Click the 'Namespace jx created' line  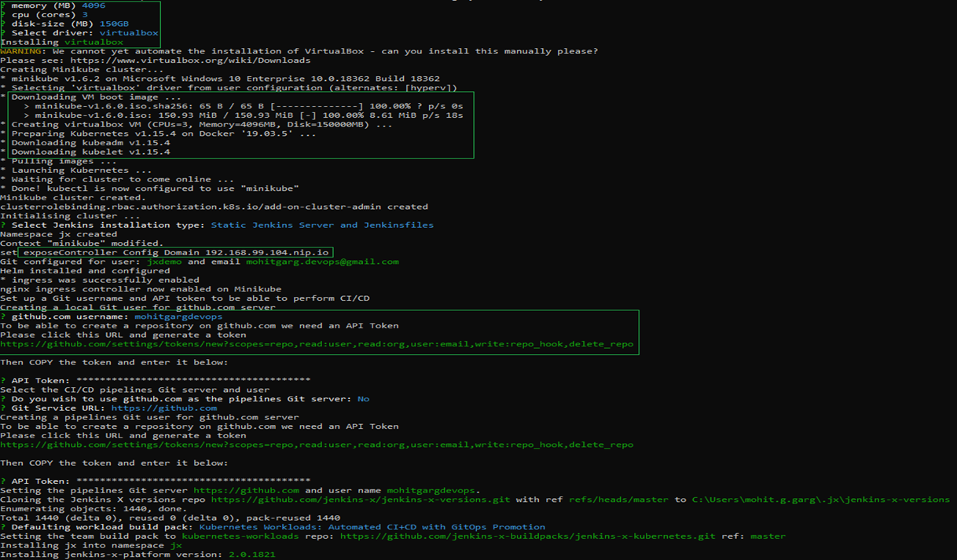[58, 234]
